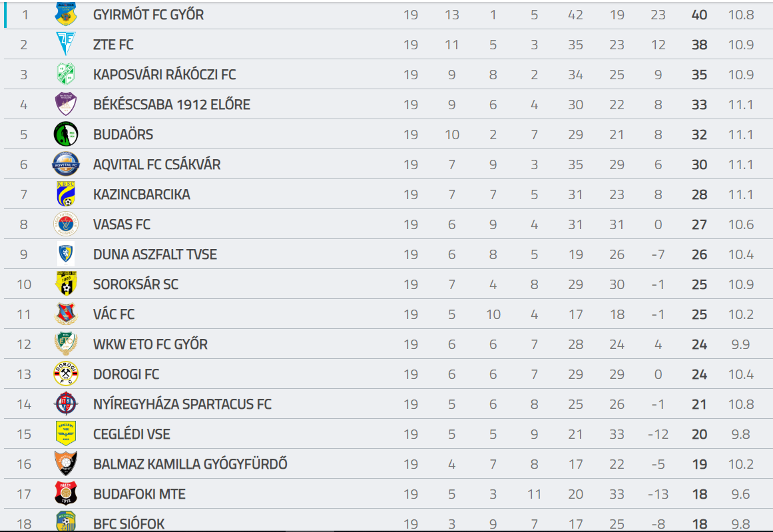The height and width of the screenshot is (532, 773).
Task: Click the Nyíregyháza Spartacus FC badge
Action: coord(65,403)
